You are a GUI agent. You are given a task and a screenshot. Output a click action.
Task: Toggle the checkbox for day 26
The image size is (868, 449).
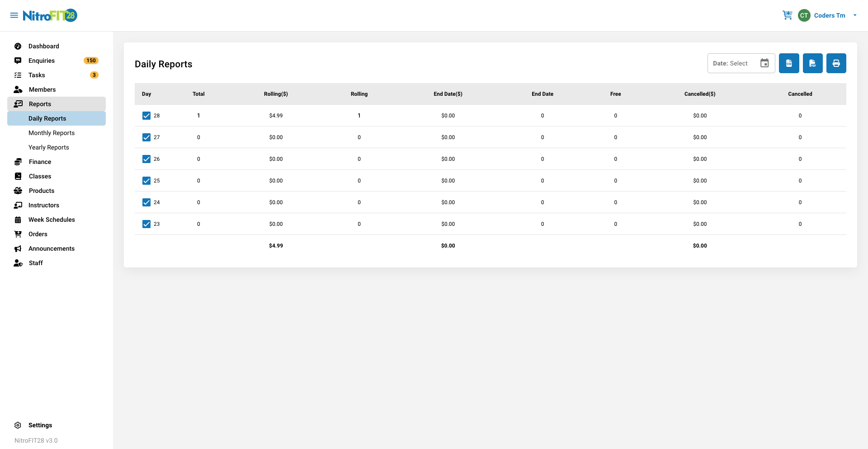click(x=146, y=159)
